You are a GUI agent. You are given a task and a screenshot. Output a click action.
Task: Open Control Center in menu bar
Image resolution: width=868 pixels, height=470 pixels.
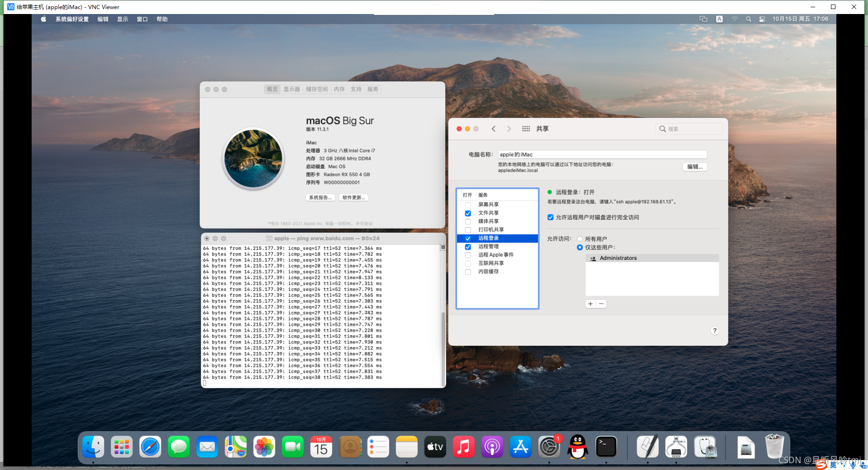click(762, 19)
